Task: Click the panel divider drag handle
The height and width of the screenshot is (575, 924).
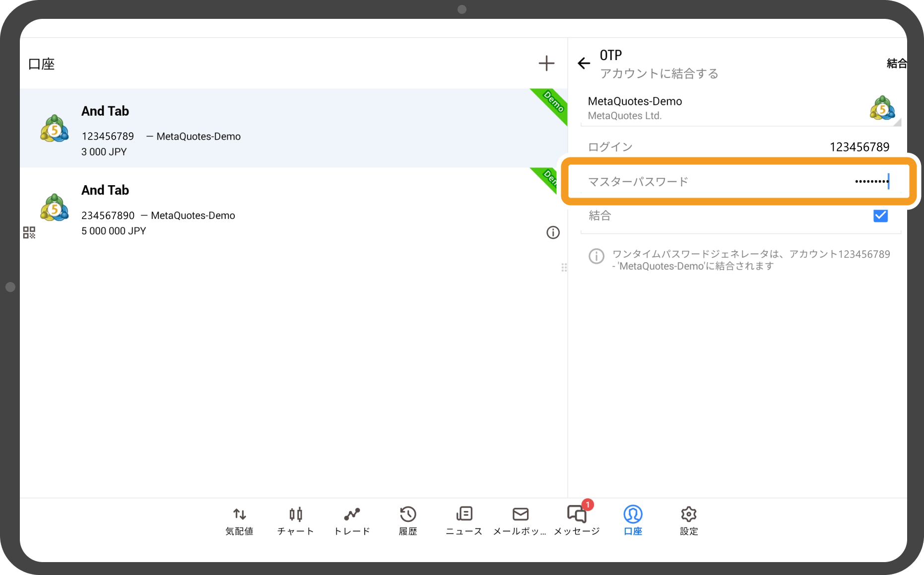Action: [x=564, y=268]
